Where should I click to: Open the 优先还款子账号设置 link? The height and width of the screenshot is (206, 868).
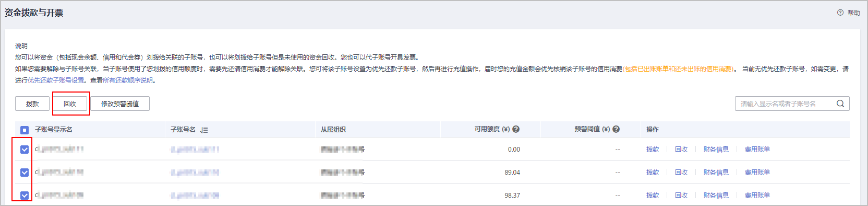coord(56,81)
